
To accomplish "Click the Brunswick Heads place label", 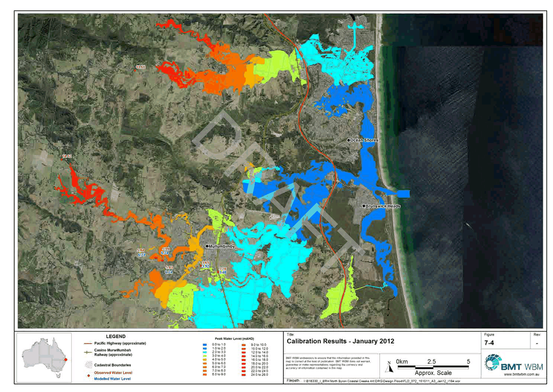I will tap(383, 206).
